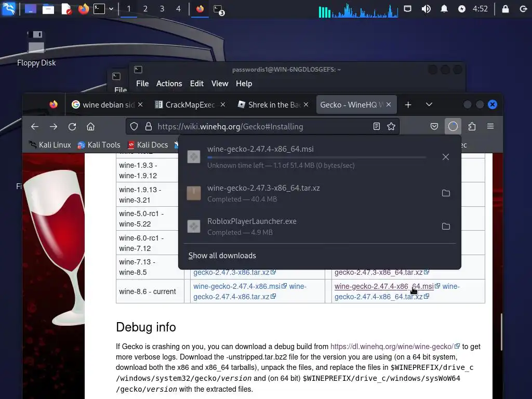Open the Kali Linux bookmark
Image resolution: width=532 pixels, height=399 pixels.
pos(50,145)
